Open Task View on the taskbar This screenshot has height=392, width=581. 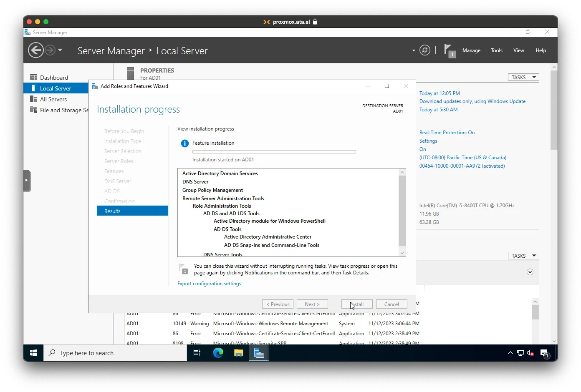coord(197,353)
